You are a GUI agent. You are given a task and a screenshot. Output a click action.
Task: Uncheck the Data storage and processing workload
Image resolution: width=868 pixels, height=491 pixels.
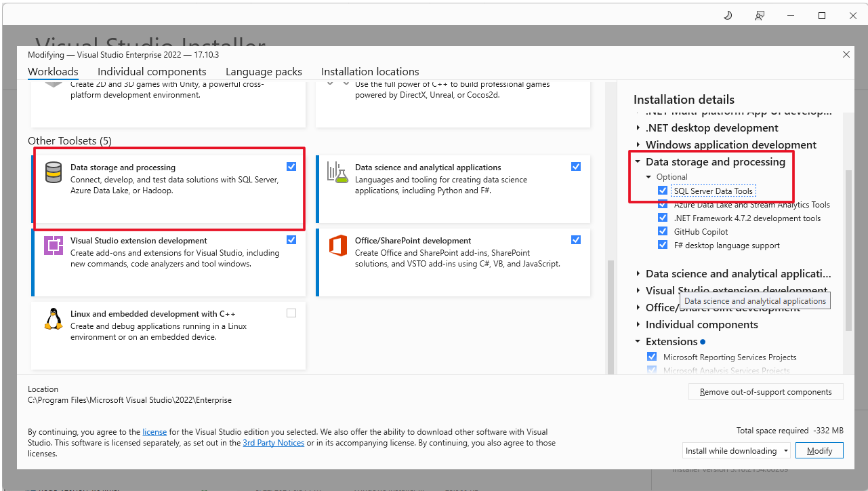pyautogui.click(x=291, y=166)
